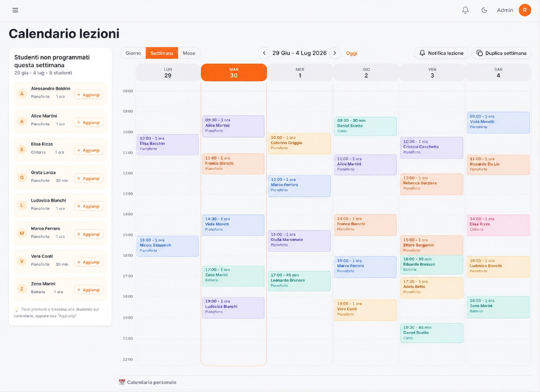Open Adele Betto 17:30 lesson
The image size is (540, 392).
tap(432, 288)
